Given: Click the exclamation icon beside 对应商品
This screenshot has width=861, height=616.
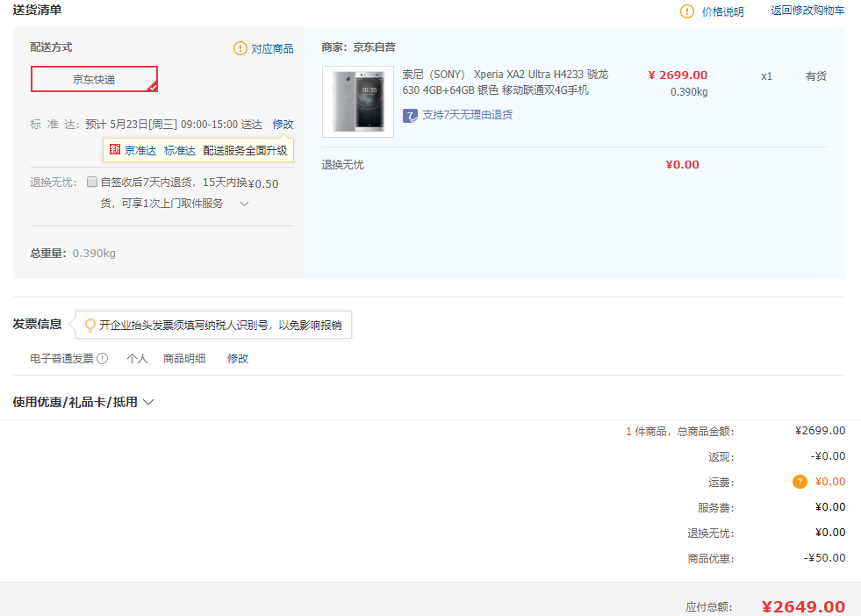Looking at the screenshot, I should (240, 48).
